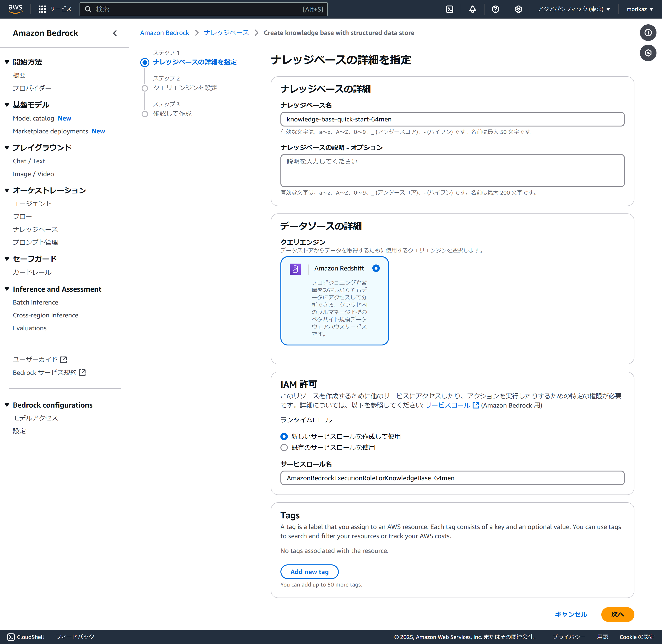This screenshot has width=662, height=644.
Task: Open Model catalog in sidebar navigation
Action: (33, 118)
